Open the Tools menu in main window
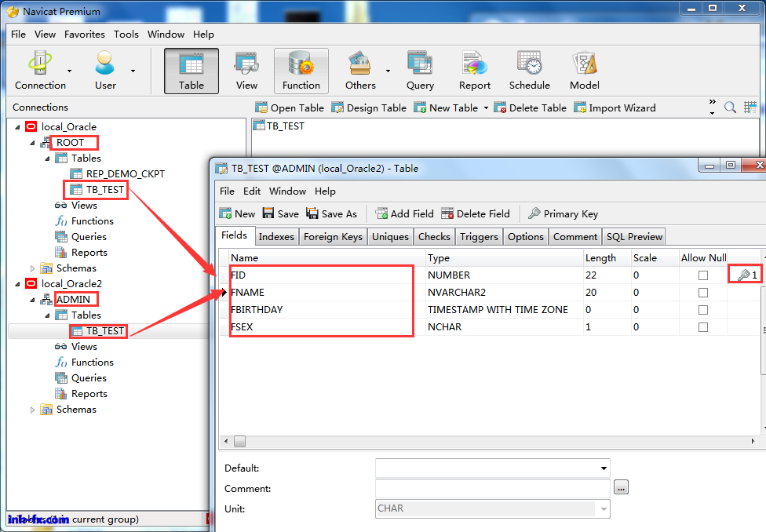766x532 pixels. pos(126,35)
